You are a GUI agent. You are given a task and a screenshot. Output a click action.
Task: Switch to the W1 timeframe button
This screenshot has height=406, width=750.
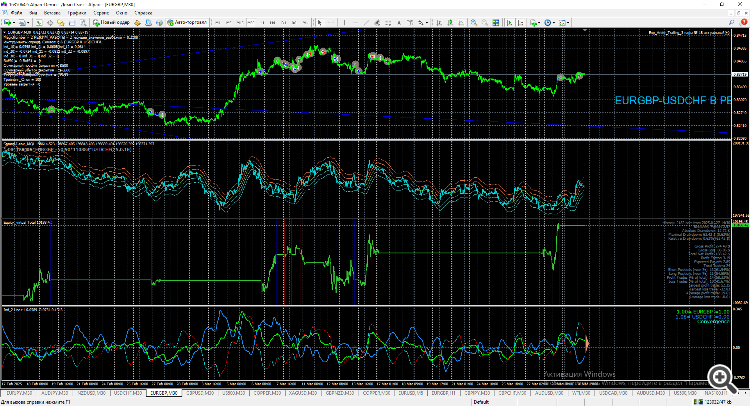click(x=294, y=22)
